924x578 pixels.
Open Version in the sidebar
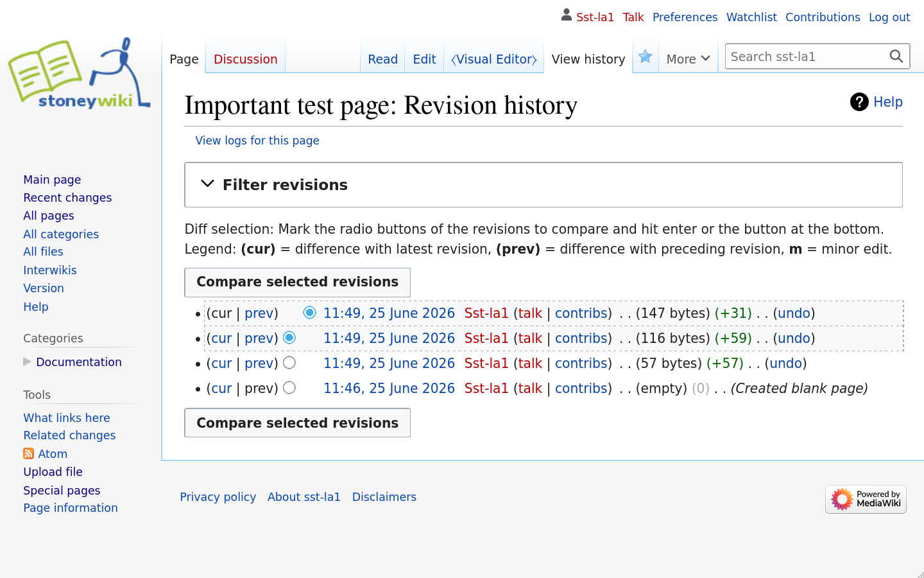click(x=44, y=288)
